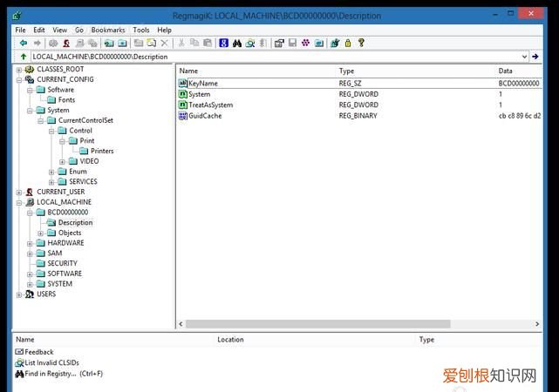Click the yellow padlock toolbar icon
The width and height of the screenshot is (559, 392).
pos(348,43)
